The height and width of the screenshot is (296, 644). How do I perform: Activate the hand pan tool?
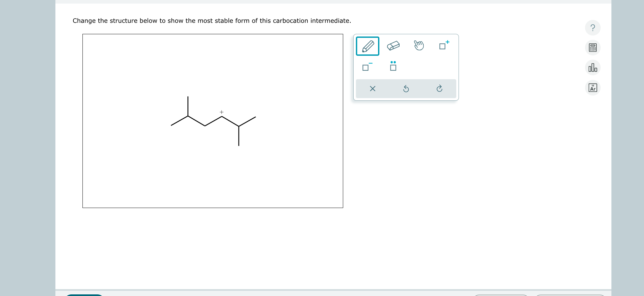point(419,46)
